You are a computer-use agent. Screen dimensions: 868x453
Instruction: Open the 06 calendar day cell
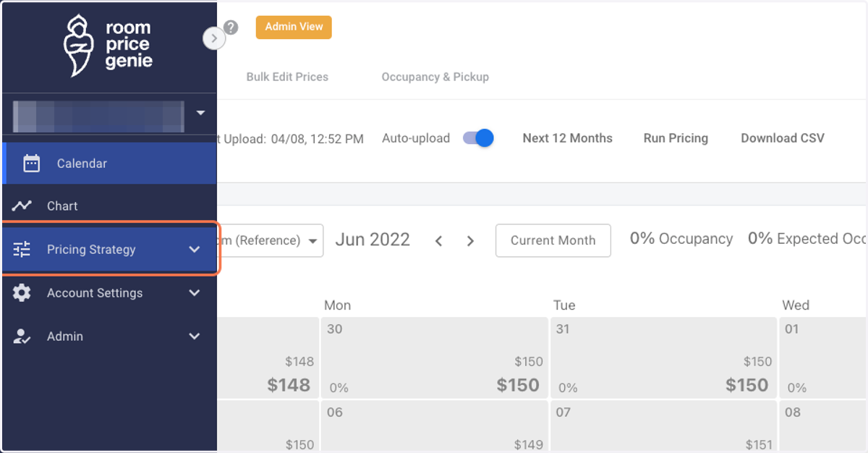pyautogui.click(x=435, y=426)
